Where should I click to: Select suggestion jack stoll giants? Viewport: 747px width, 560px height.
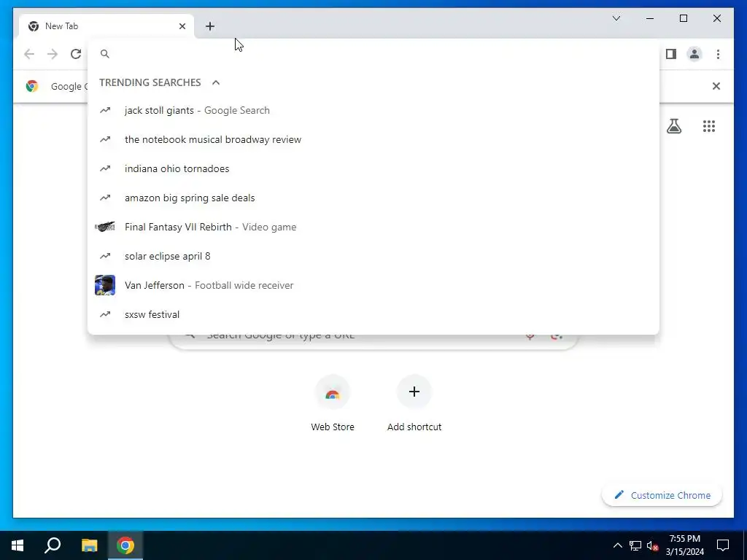373,111
